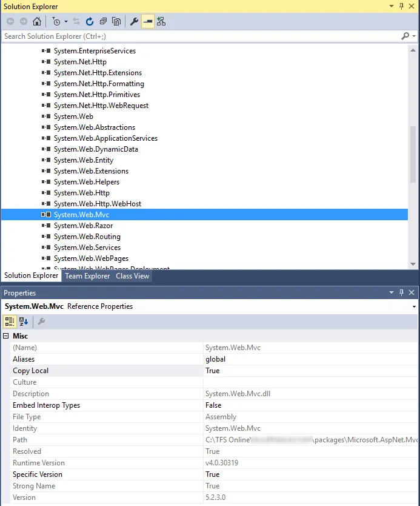420x506 pixels.
Task: Toggle auto-hide pin for Properties panel
Action: click(x=402, y=292)
